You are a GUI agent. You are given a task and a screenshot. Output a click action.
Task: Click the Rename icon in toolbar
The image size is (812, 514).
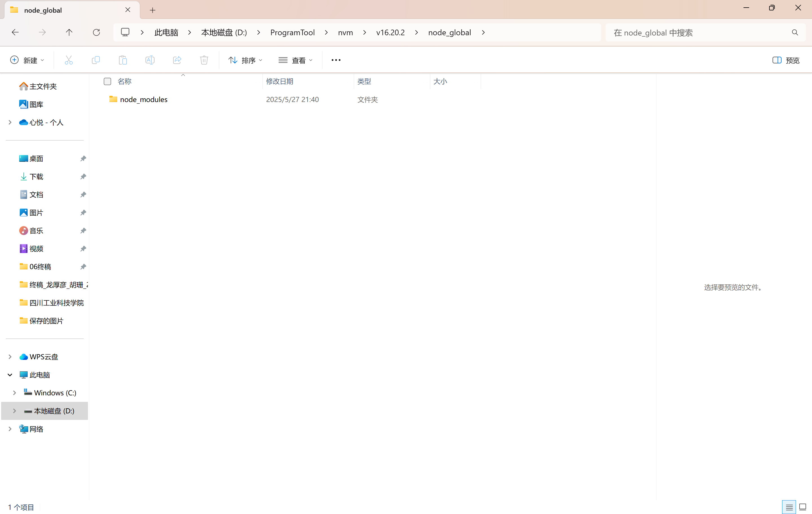click(x=150, y=60)
